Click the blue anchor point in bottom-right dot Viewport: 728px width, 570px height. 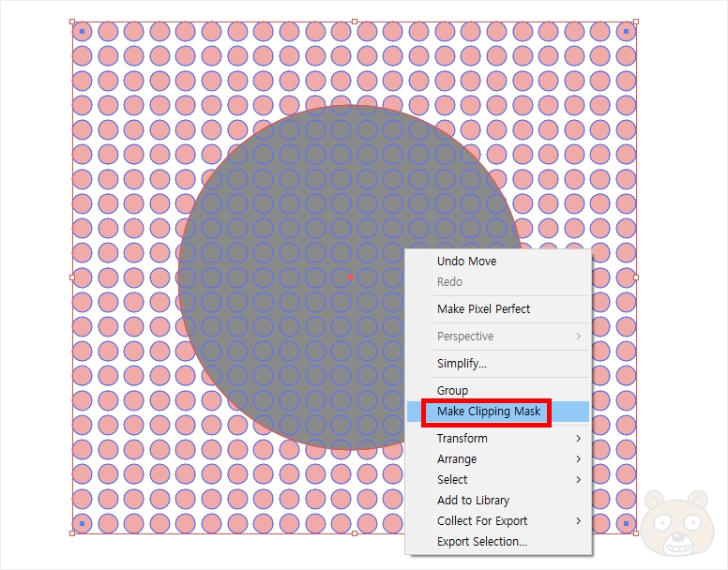(626, 524)
